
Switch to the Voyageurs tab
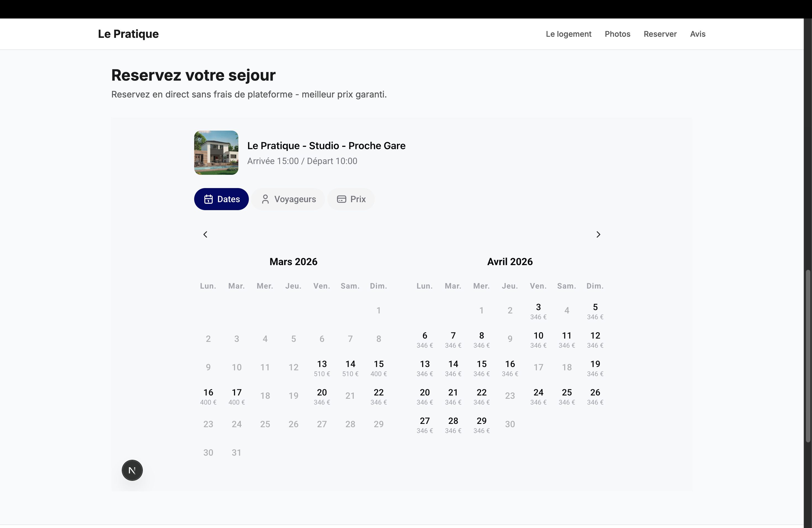pos(288,199)
